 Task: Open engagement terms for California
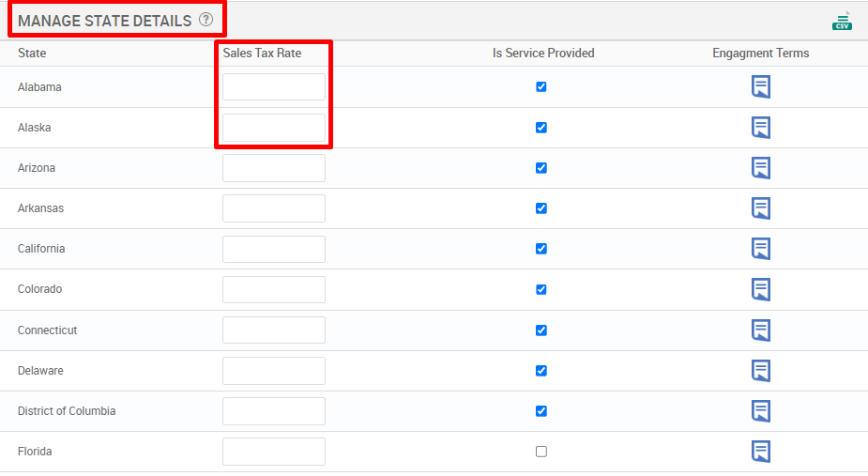[x=761, y=249]
